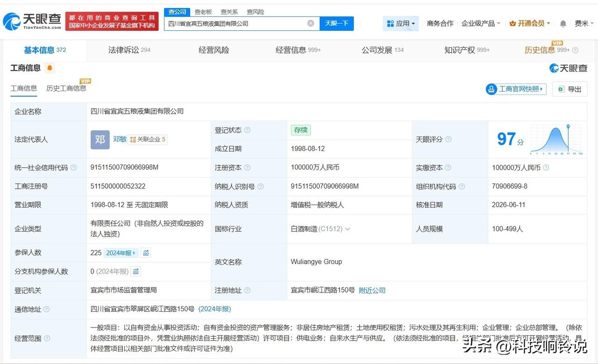Click help icon next to 注册资本

pos(247,168)
